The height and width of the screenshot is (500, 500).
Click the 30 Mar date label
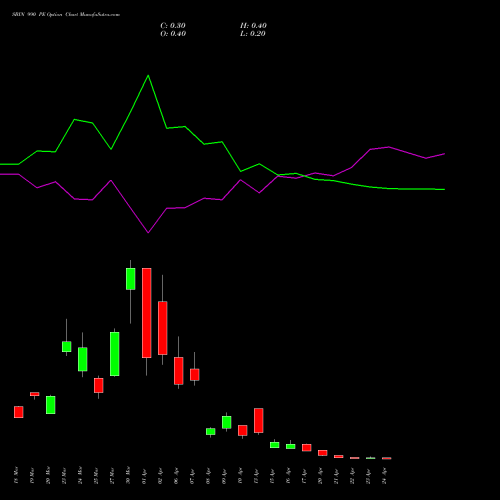click(x=128, y=475)
